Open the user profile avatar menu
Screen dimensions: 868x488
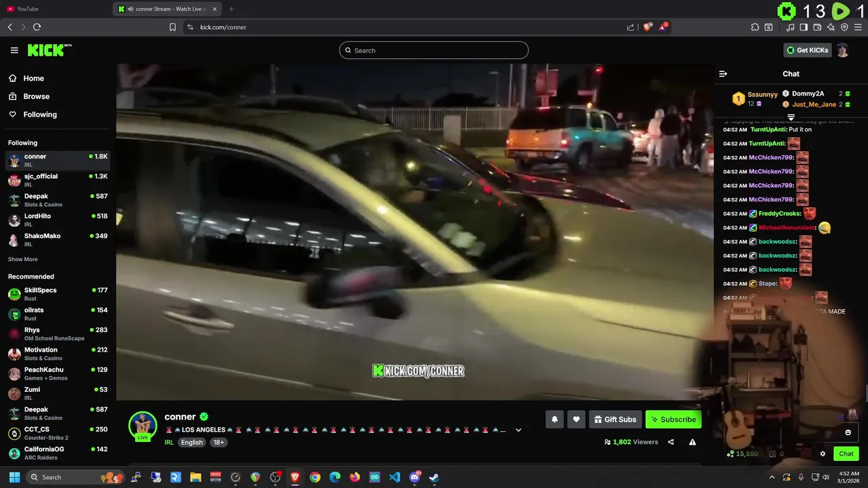pyautogui.click(x=843, y=50)
